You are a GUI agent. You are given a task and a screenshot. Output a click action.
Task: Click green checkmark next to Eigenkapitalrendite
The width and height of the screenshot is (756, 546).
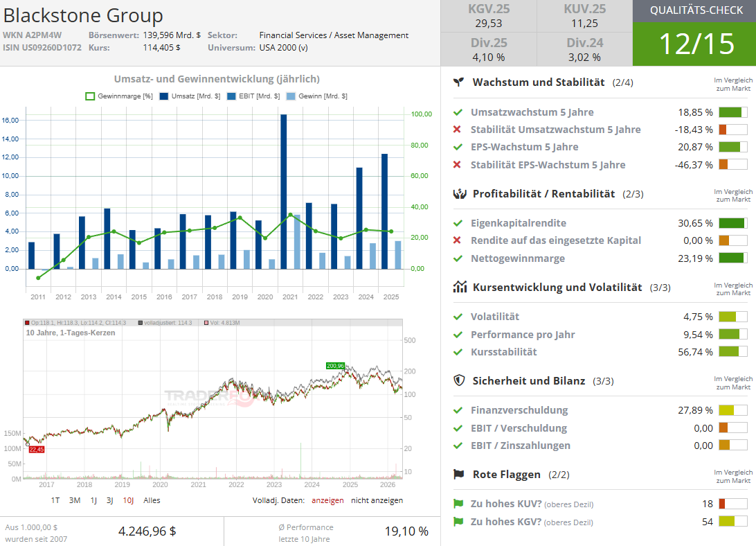pyautogui.click(x=458, y=223)
